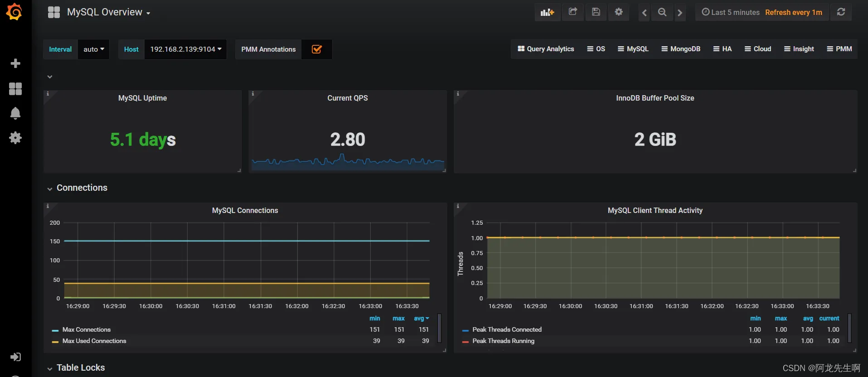Image resolution: width=868 pixels, height=377 pixels.
Task: Click Peak Threads Running legend color swatch
Action: click(465, 342)
